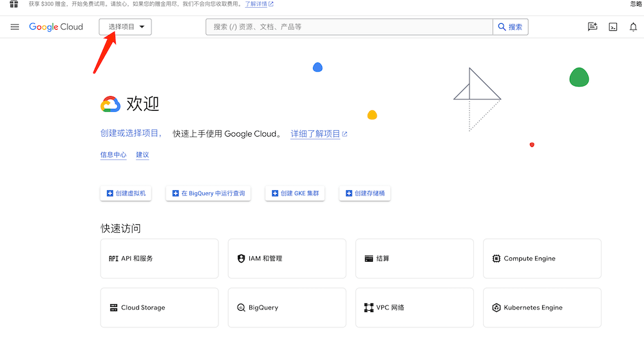Click the Google Cloud logo
Screen dimensions: 644x341
[x=56, y=27]
